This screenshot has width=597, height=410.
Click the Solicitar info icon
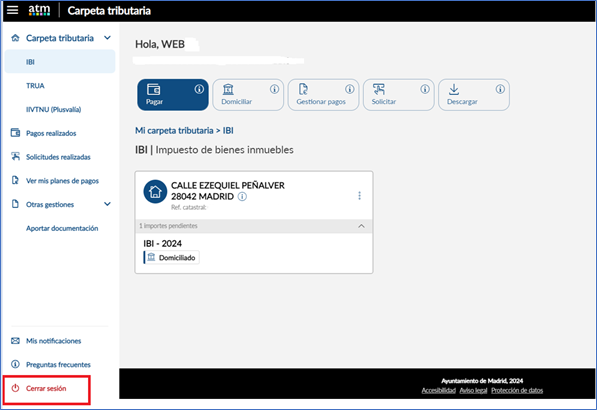(x=425, y=89)
